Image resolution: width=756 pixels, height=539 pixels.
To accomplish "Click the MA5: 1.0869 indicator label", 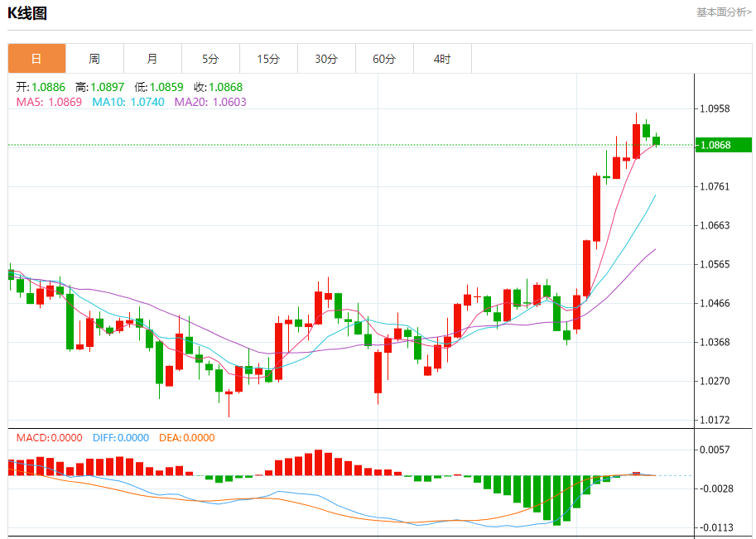I will point(50,102).
